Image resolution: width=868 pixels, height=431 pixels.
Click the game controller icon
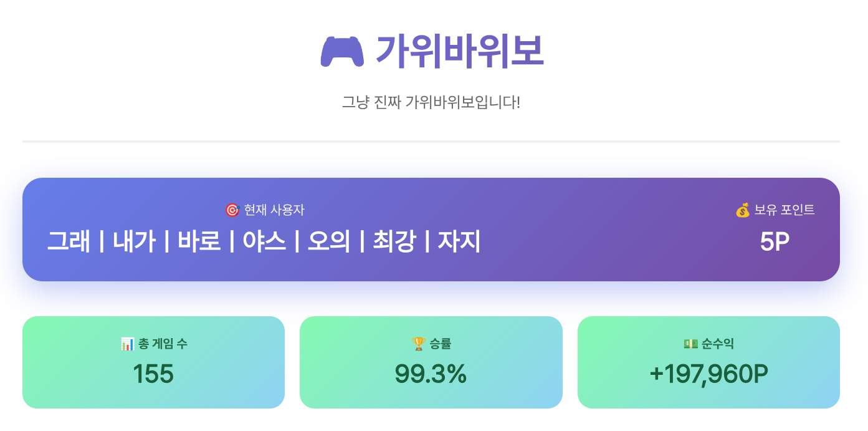click(342, 52)
